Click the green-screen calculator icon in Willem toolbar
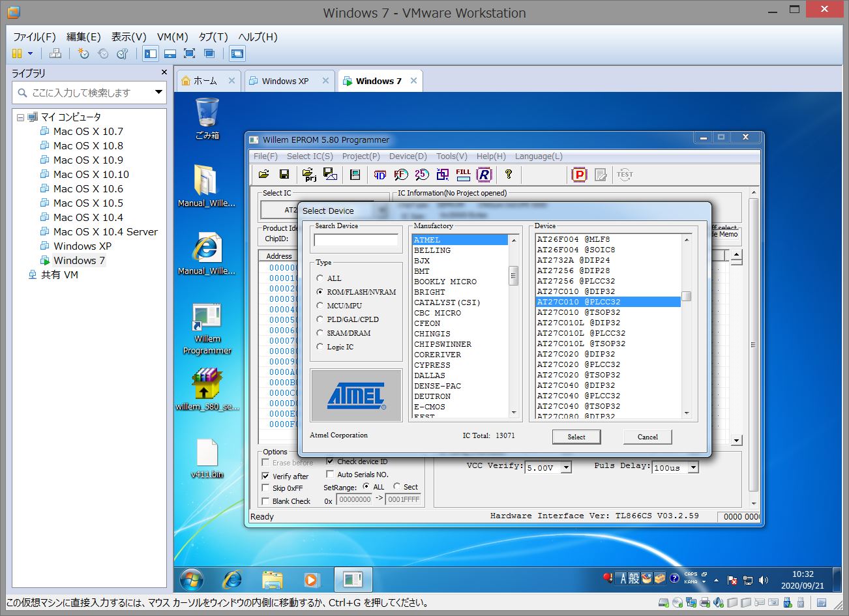Image resolution: width=849 pixels, height=616 pixels. (x=355, y=174)
